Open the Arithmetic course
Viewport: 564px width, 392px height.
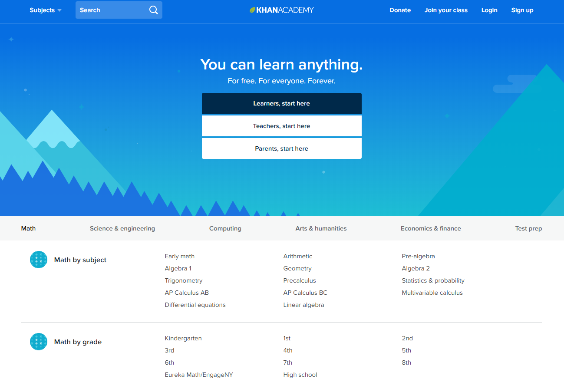click(x=298, y=256)
